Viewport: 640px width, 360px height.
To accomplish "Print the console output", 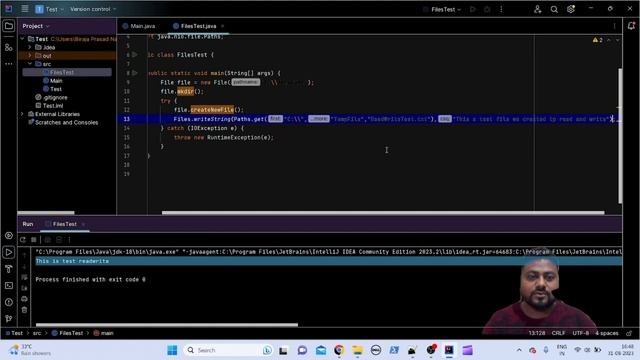I will point(24,299).
